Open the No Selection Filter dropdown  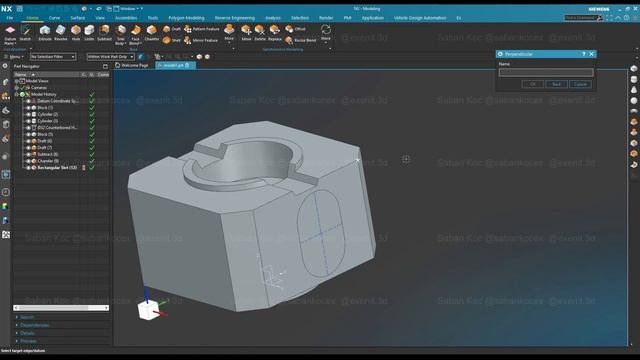[53, 57]
